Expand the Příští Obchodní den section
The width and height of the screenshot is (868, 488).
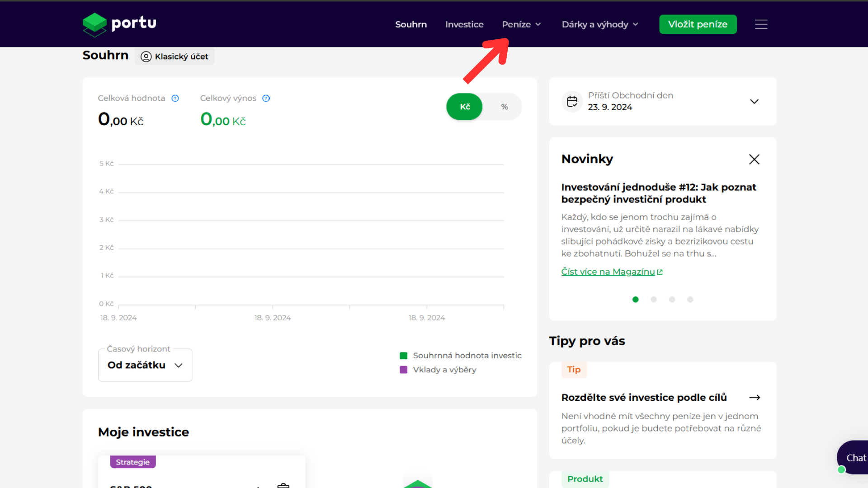tap(754, 101)
